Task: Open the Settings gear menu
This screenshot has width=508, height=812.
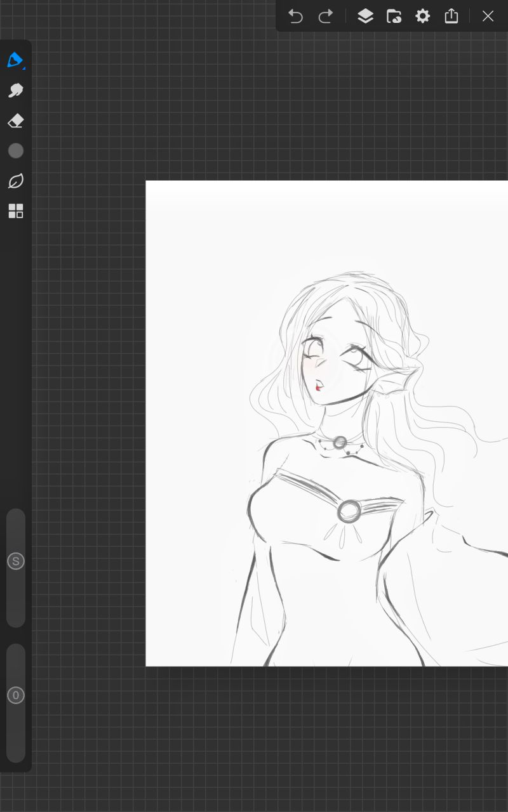Action: [422, 16]
